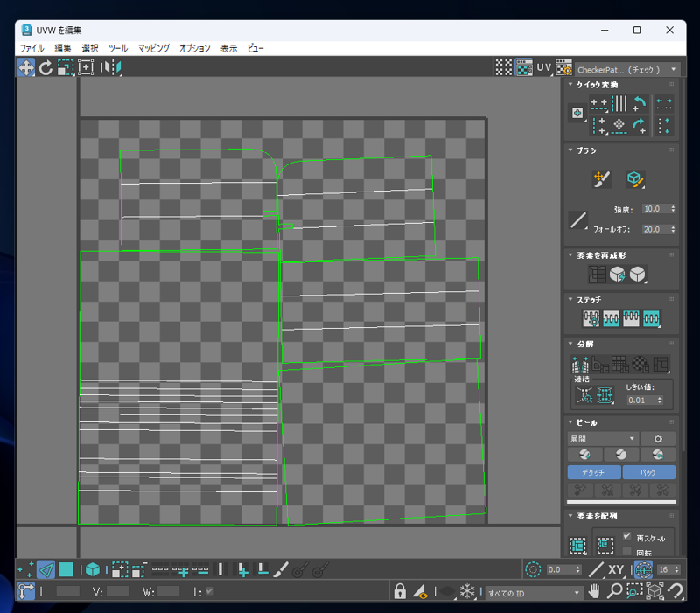The image size is (700, 613).
Task: Click the Zoom Region tool icon
Action: 634,592
